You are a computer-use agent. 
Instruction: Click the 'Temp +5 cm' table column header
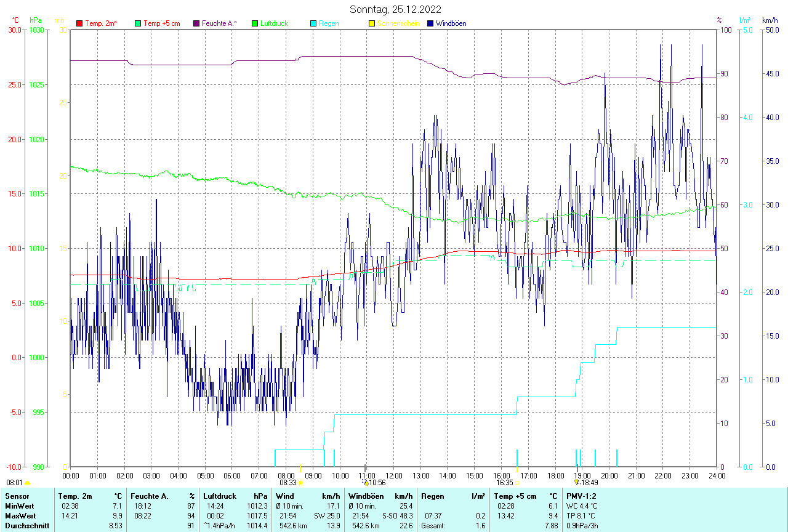pyautogui.click(x=515, y=496)
